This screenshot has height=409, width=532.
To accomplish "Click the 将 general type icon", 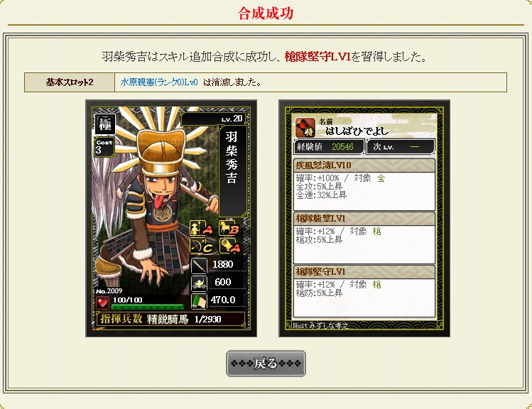I will 305,128.
